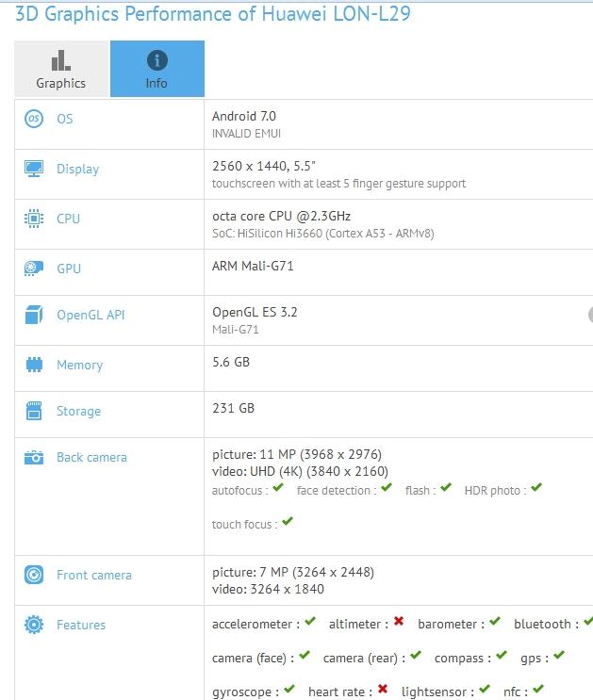Click the bar chart icon in Graphics tab
This screenshot has width=593, height=700.
click(x=61, y=60)
